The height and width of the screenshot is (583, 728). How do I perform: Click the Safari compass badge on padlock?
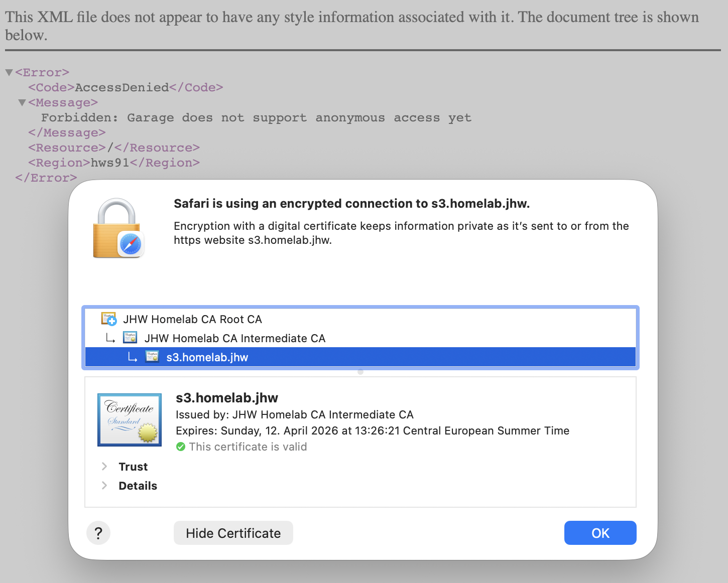(x=131, y=245)
